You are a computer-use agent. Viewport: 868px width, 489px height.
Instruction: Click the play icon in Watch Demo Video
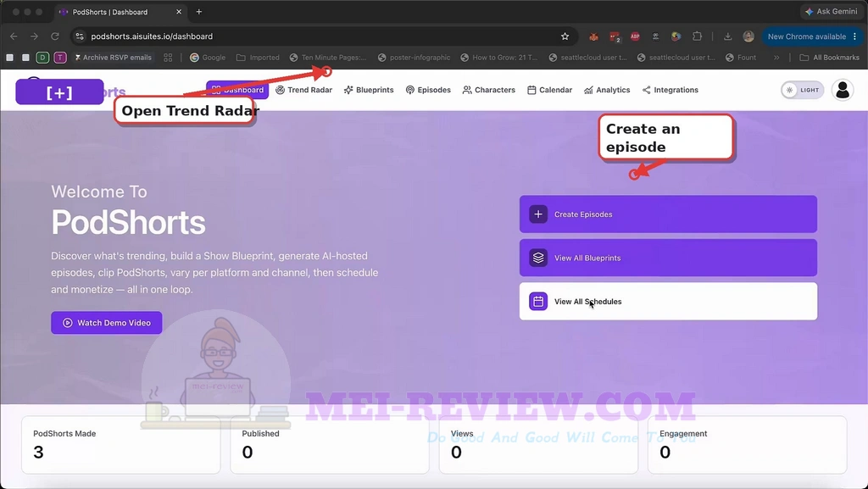[x=68, y=323]
